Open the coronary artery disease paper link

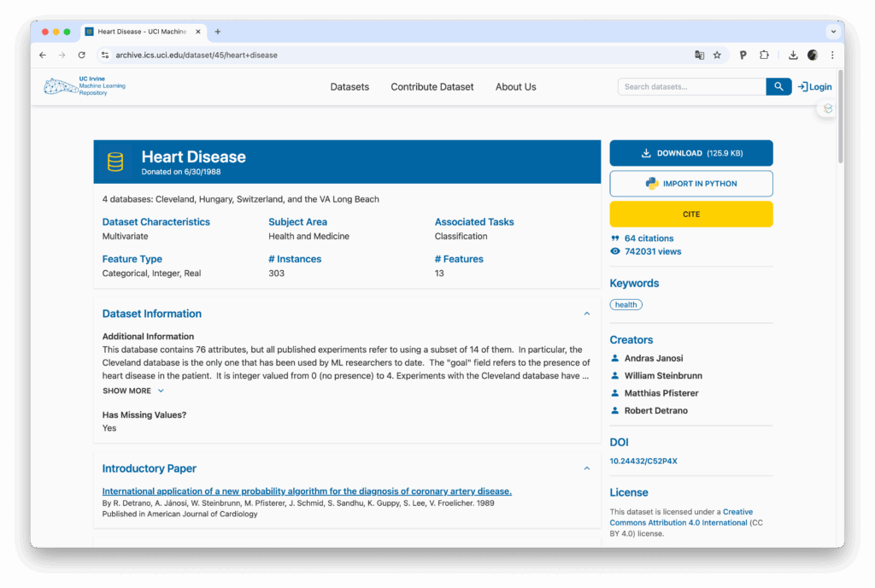pyautogui.click(x=307, y=491)
